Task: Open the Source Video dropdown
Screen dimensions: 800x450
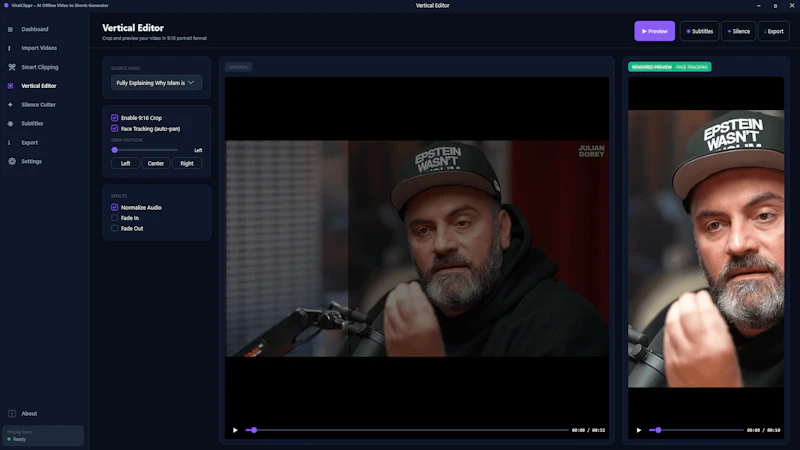Action: pyautogui.click(x=156, y=83)
